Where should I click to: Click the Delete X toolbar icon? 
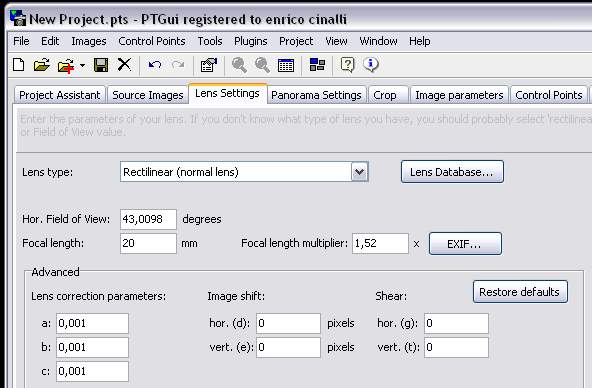point(124,65)
